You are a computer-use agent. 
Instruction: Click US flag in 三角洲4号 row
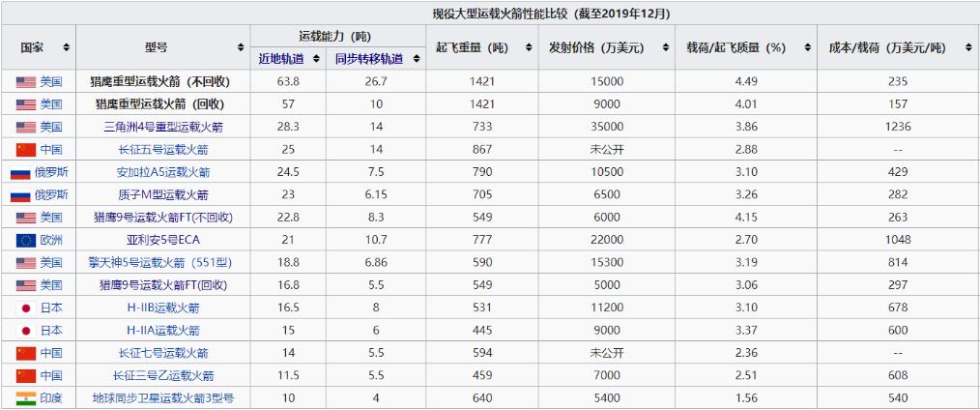(26, 127)
